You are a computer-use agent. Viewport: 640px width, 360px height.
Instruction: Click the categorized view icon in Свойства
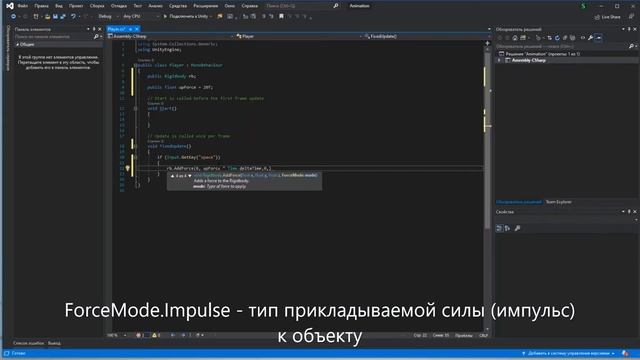tap(499, 228)
